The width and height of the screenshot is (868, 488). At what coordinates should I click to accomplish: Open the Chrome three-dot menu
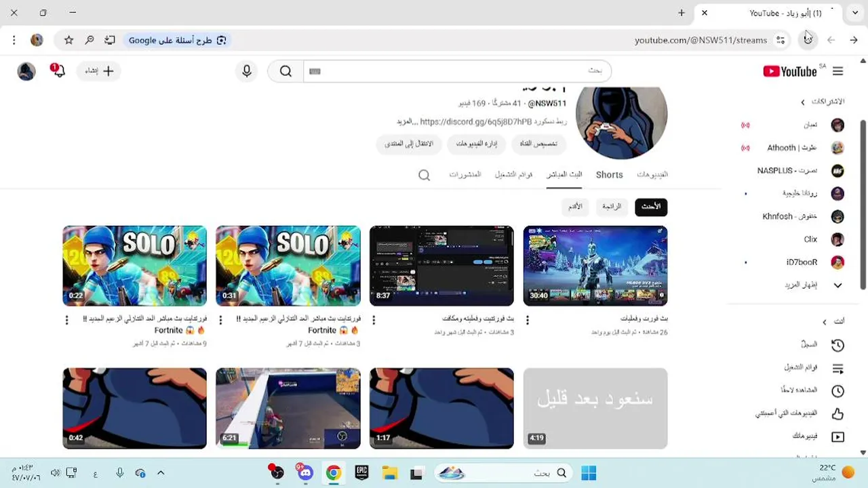(14, 40)
